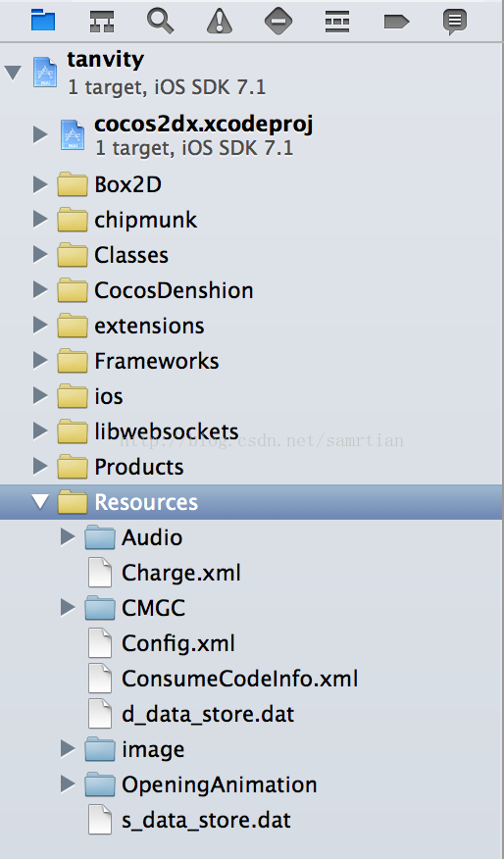Image resolution: width=504 pixels, height=859 pixels.
Task: Expand the Classes group triangle
Action: coord(40,255)
